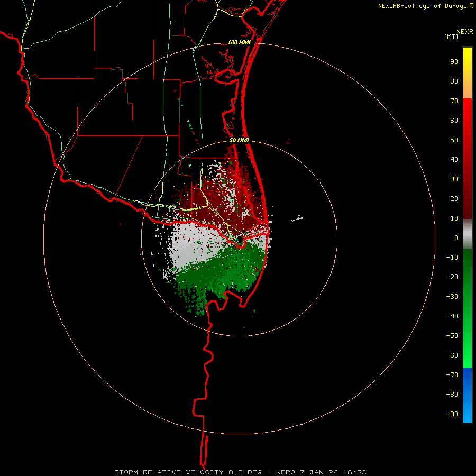Click the [KT] units label
Screen dimensions: 476x476
tap(452, 36)
